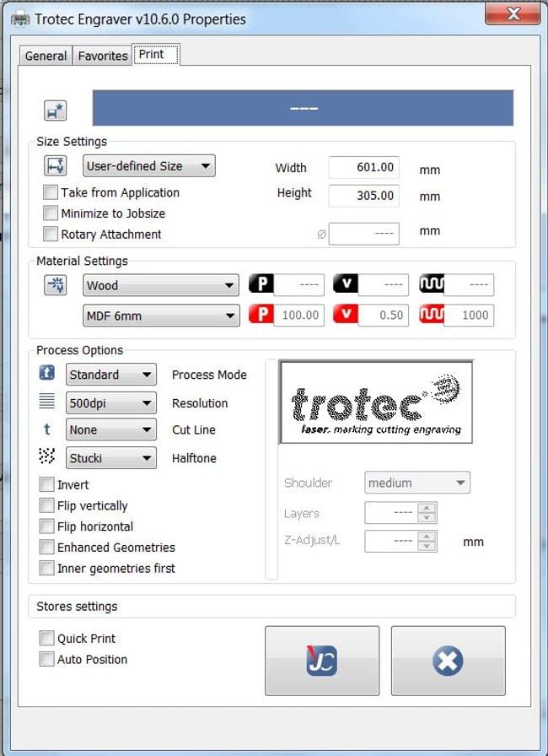Open the Wood material dropdown
The image size is (548, 756).
point(161,285)
